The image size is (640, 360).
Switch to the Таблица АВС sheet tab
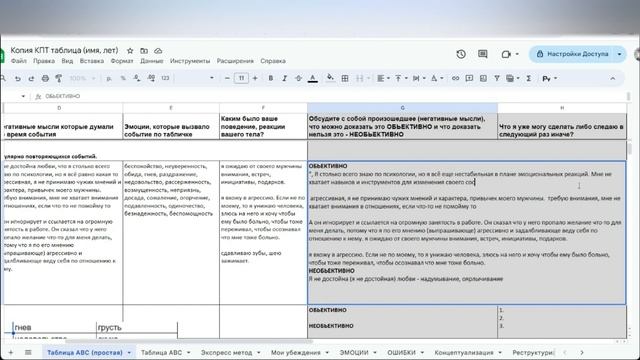(162, 352)
